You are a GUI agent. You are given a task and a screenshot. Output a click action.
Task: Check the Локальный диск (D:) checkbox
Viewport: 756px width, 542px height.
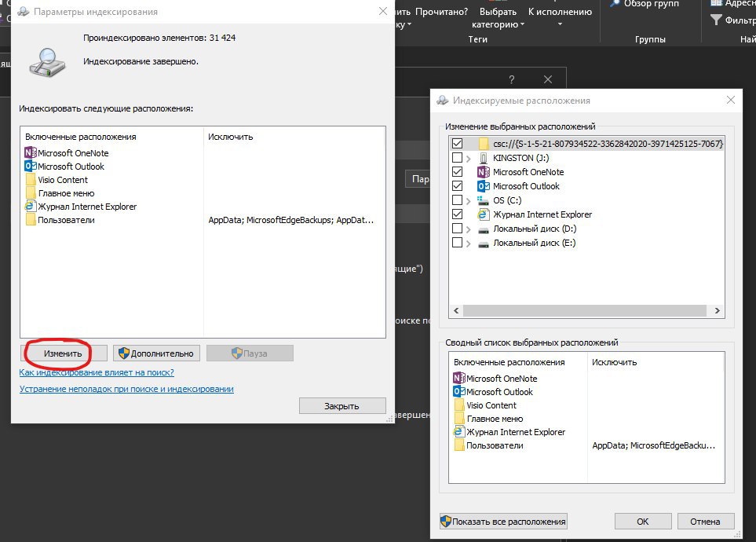[457, 228]
